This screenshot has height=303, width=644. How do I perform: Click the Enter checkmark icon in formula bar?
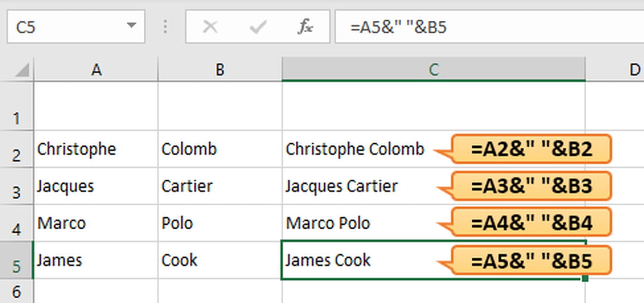point(258,26)
